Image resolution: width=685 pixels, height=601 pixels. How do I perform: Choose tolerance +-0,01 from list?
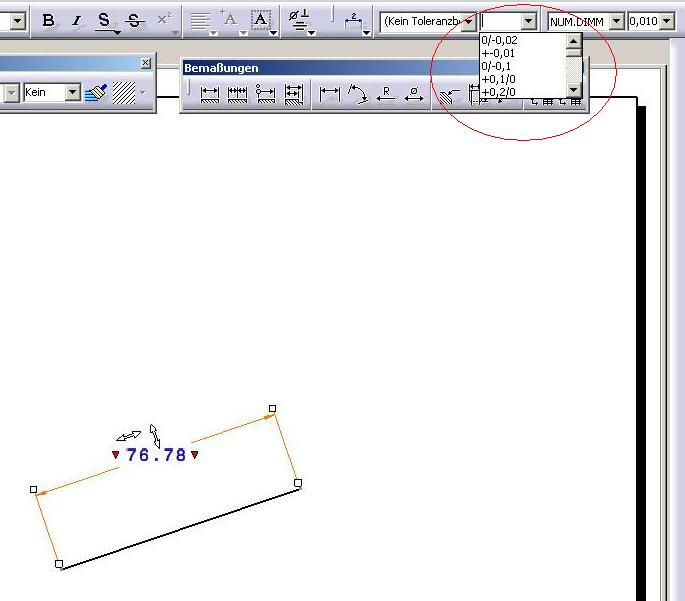coord(522,53)
